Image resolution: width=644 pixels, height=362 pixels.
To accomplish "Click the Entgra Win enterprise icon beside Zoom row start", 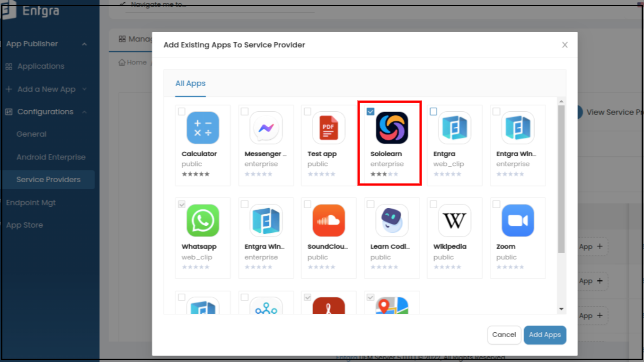I will click(266, 221).
